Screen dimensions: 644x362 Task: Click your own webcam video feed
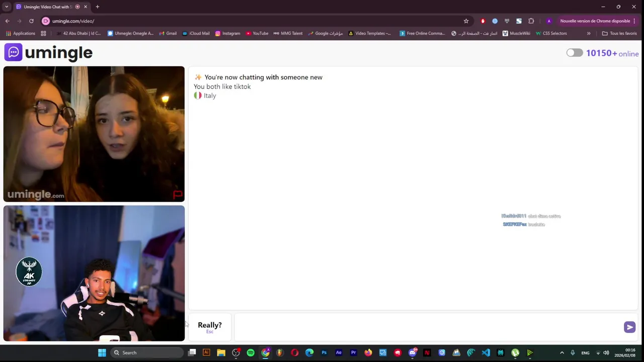click(x=94, y=273)
